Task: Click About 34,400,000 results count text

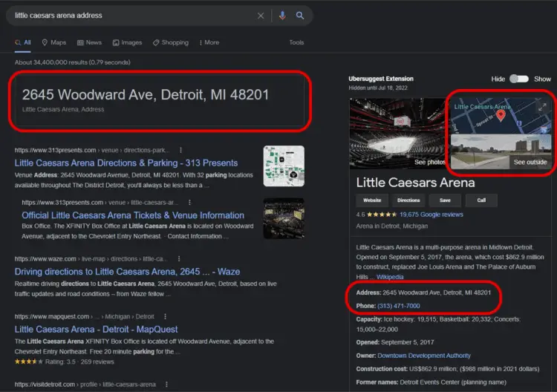Action: pyautogui.click(x=73, y=62)
